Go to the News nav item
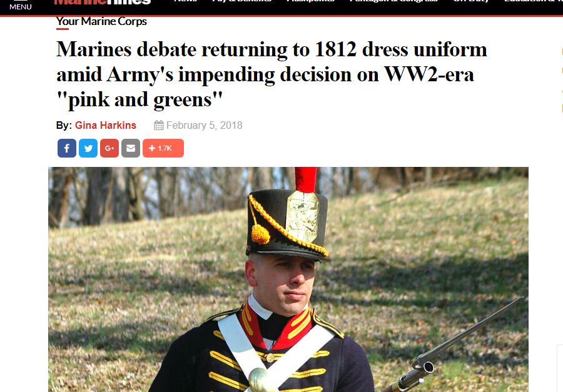563x392 pixels. tap(185, 1)
